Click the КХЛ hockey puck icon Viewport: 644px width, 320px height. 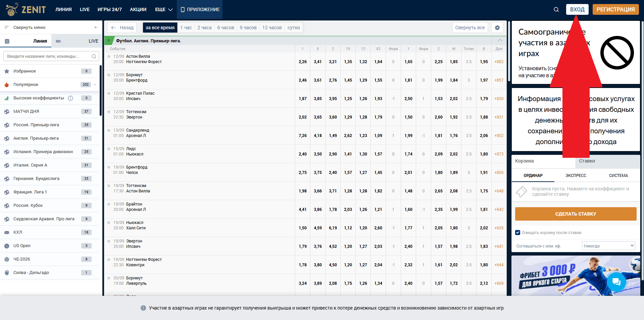click(7, 232)
